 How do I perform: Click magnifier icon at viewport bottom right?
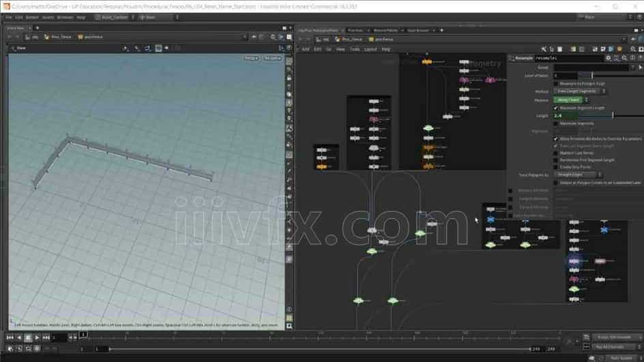[289, 326]
